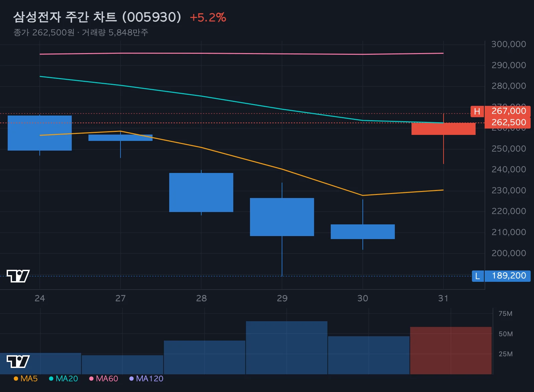Click the 75M volume axis label
Image resolution: width=534 pixels, height=392 pixels.
[x=505, y=314]
